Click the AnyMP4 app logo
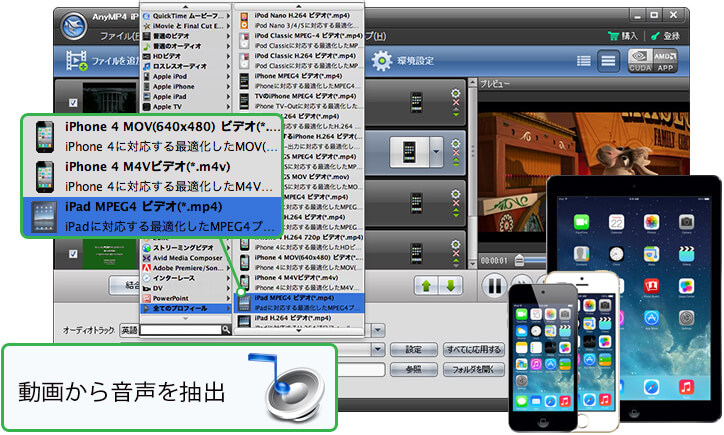The image size is (724, 435). [x=74, y=27]
